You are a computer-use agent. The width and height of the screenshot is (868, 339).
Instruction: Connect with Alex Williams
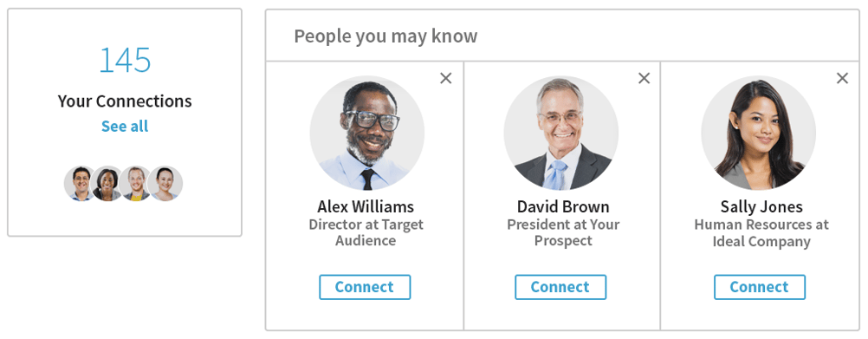click(x=365, y=287)
